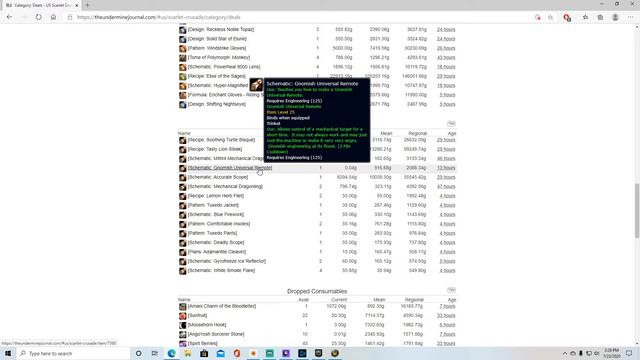Click the browser Back arrow
Viewport: 640px width, 360px height.
(9, 17)
